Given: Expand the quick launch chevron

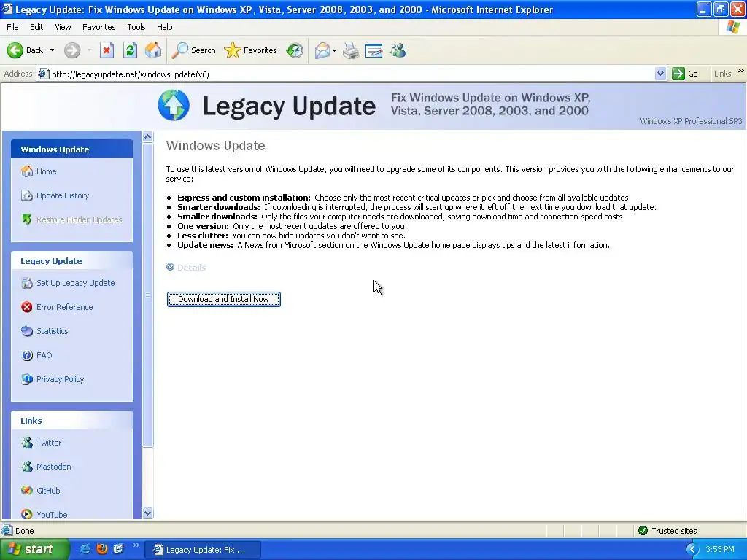Looking at the screenshot, I should point(136,545).
